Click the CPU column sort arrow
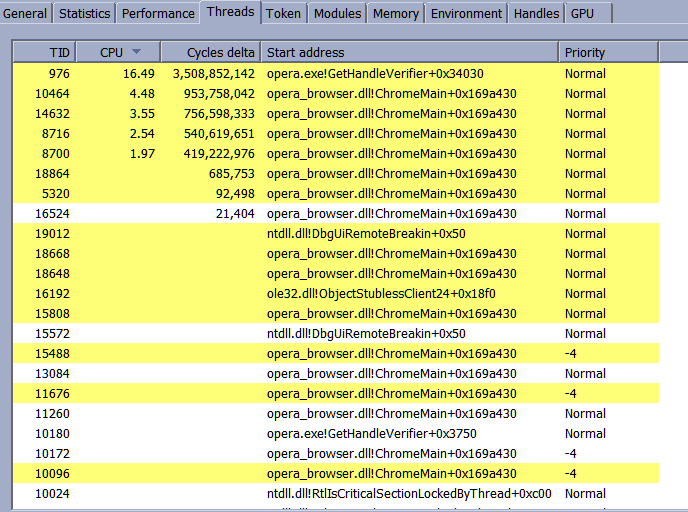The image size is (688, 512). [x=136, y=52]
